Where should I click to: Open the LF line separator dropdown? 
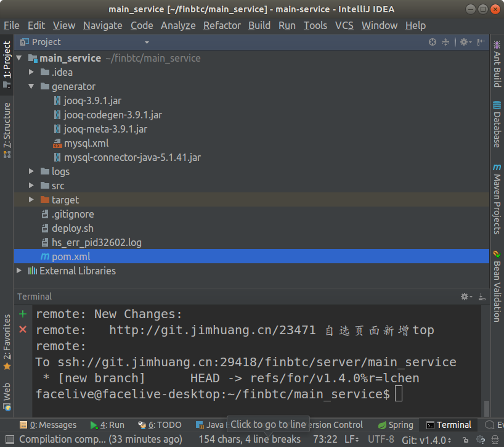click(x=352, y=439)
